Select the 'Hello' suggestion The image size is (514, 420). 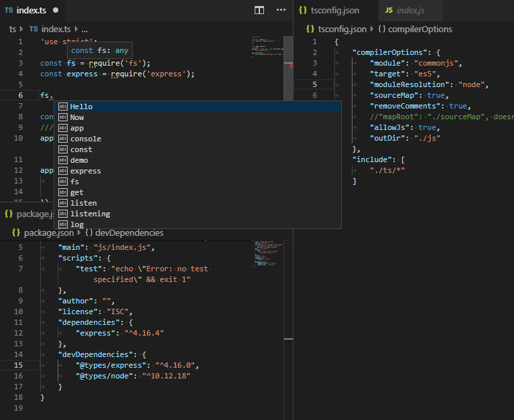[x=198, y=107]
